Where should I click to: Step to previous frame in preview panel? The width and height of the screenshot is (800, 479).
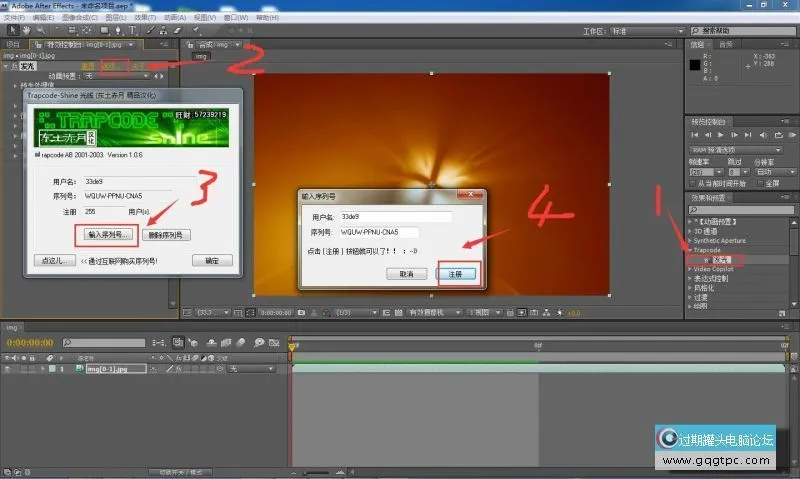[x=708, y=135]
